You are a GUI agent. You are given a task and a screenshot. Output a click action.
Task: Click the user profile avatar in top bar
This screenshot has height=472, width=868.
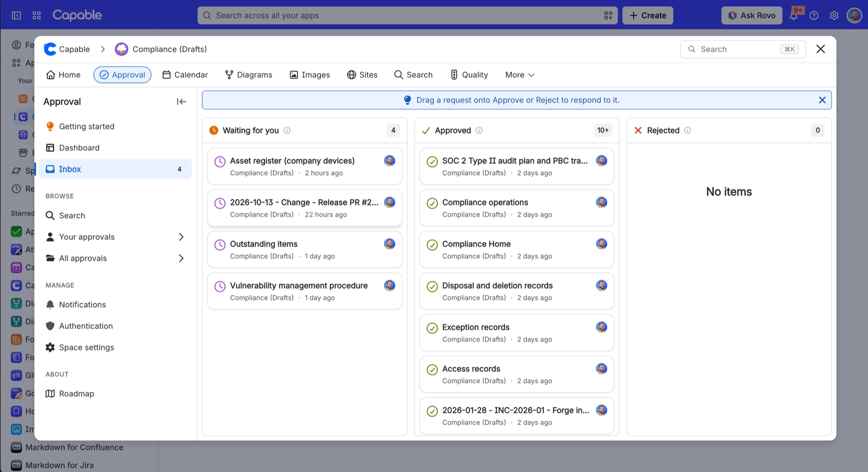pos(855,16)
